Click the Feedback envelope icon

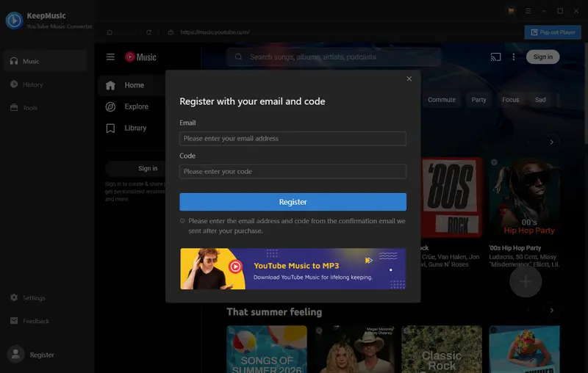click(14, 321)
